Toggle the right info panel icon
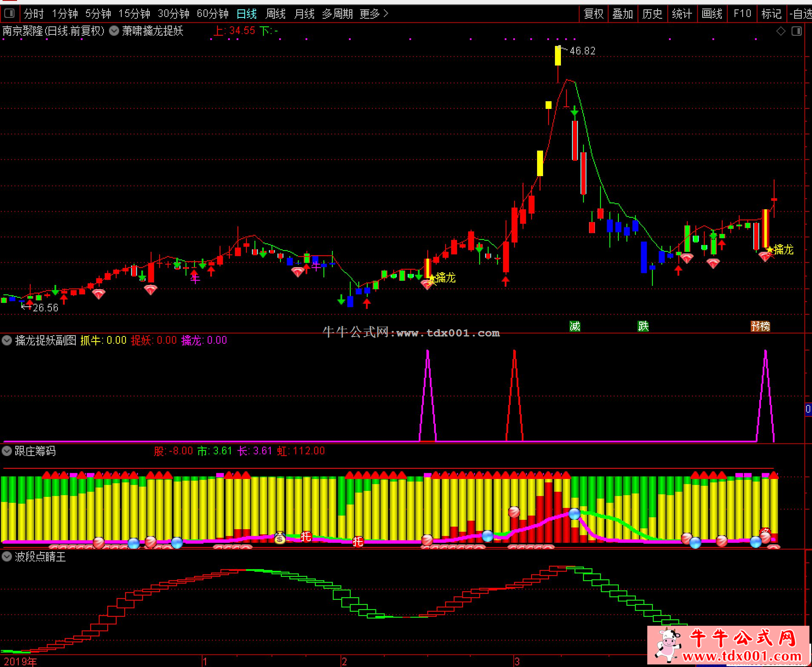Image resolution: width=812 pixels, height=667 pixels. pyautogui.click(x=796, y=31)
